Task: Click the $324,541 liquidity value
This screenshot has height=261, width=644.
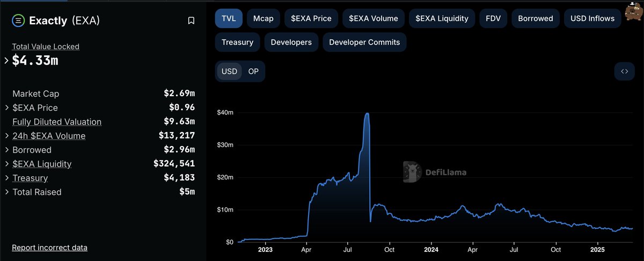Action: (x=174, y=164)
